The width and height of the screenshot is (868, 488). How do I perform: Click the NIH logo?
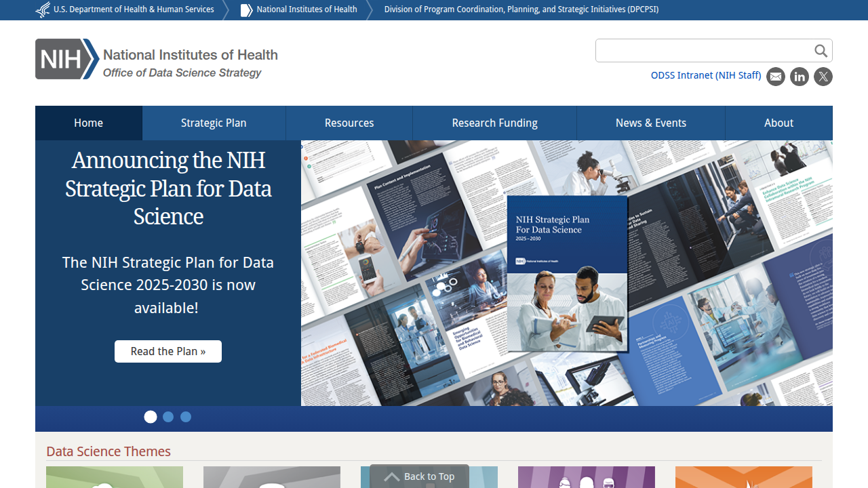(x=67, y=59)
